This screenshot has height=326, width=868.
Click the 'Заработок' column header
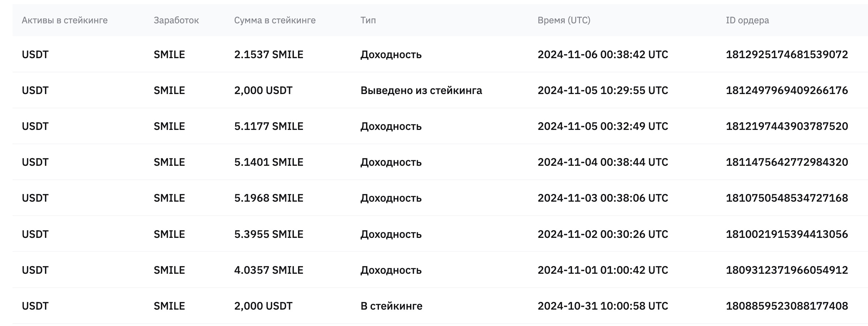point(176,20)
